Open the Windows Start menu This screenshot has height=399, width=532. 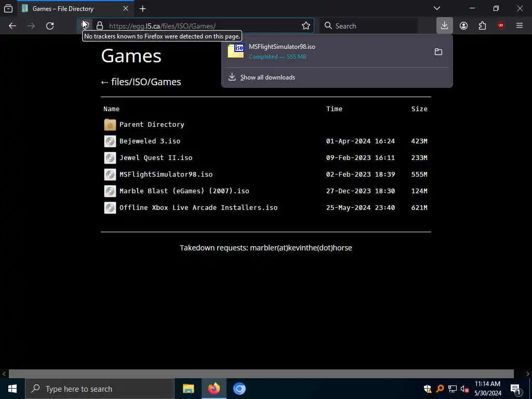tap(12, 389)
